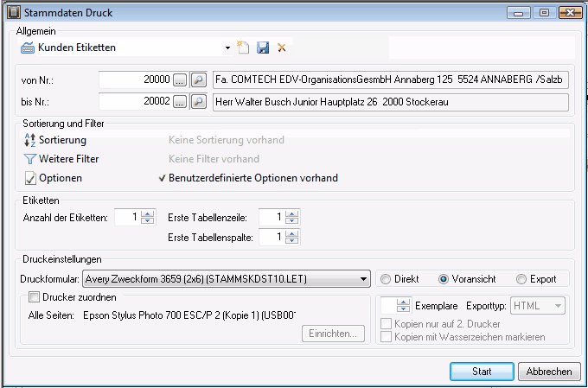The height and width of the screenshot is (388, 588).
Task: Click the Optionen checkmark page icon
Action: (x=30, y=178)
